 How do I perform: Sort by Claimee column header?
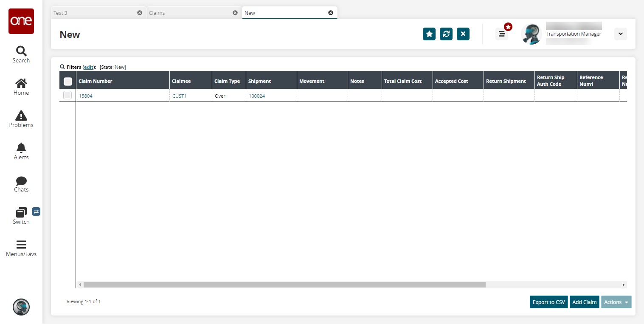[191, 81]
